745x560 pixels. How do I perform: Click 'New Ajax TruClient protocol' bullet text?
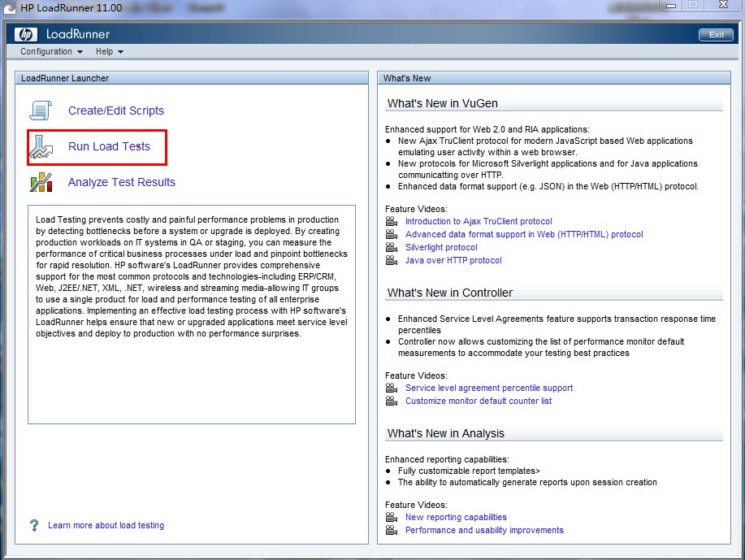[x=545, y=146]
